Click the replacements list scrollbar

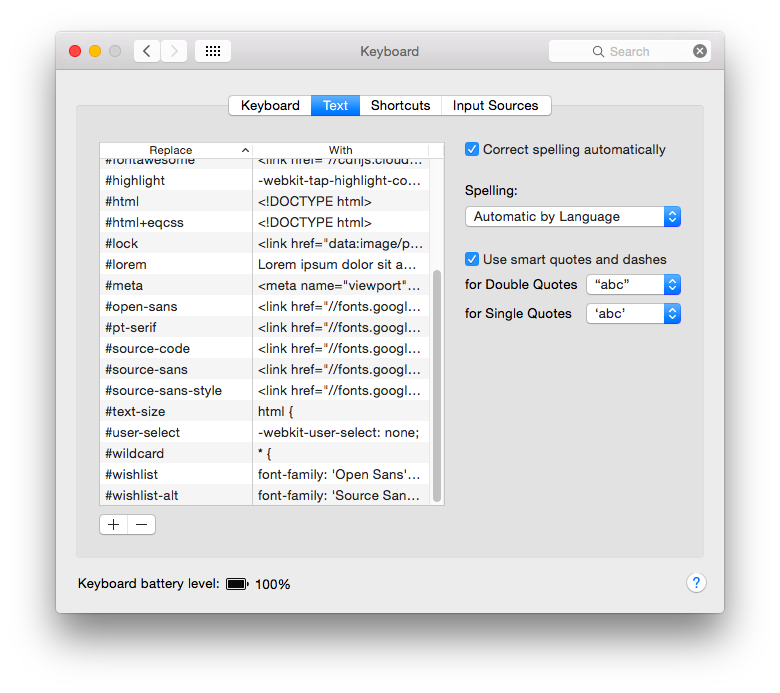(437, 386)
